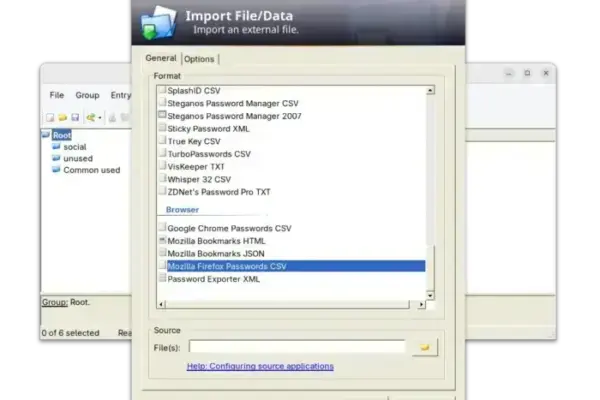Click the '0 of 6 selected' status text

pyautogui.click(x=70, y=333)
